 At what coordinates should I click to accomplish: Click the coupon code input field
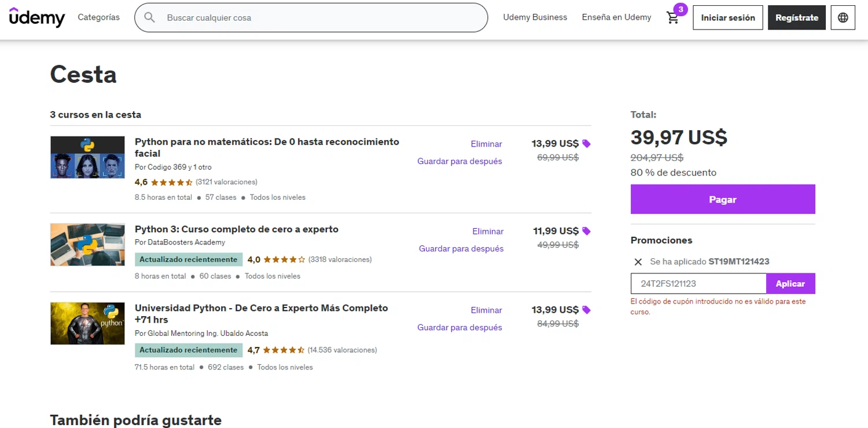click(x=698, y=284)
